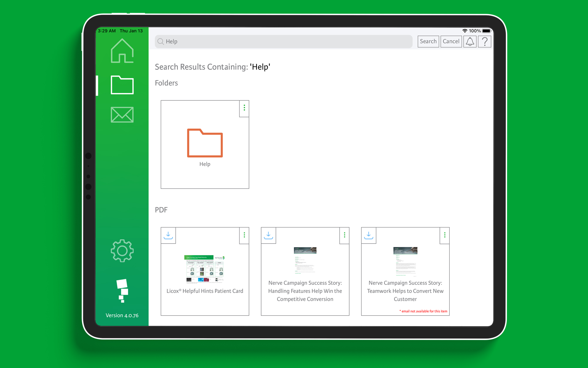The width and height of the screenshot is (588, 368).
Task: Click download icon on Licox Patient Card
Action: [168, 235]
